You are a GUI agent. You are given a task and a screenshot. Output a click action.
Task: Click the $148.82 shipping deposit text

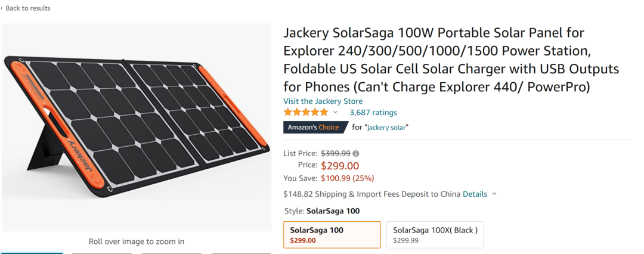coord(371,194)
